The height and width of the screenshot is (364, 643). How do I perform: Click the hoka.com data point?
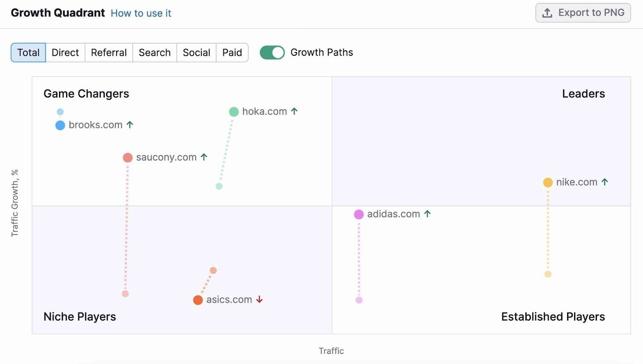234,111
